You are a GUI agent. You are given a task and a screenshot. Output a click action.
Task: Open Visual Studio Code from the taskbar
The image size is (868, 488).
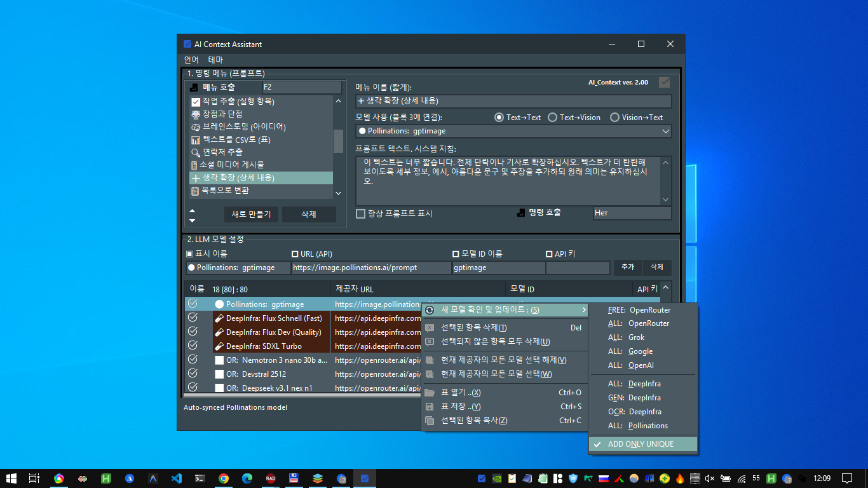tap(177, 478)
